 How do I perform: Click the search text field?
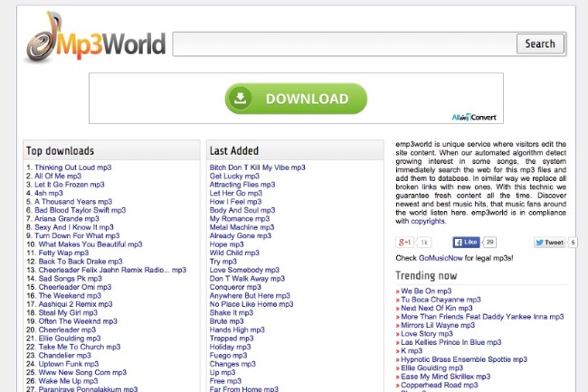coord(345,44)
